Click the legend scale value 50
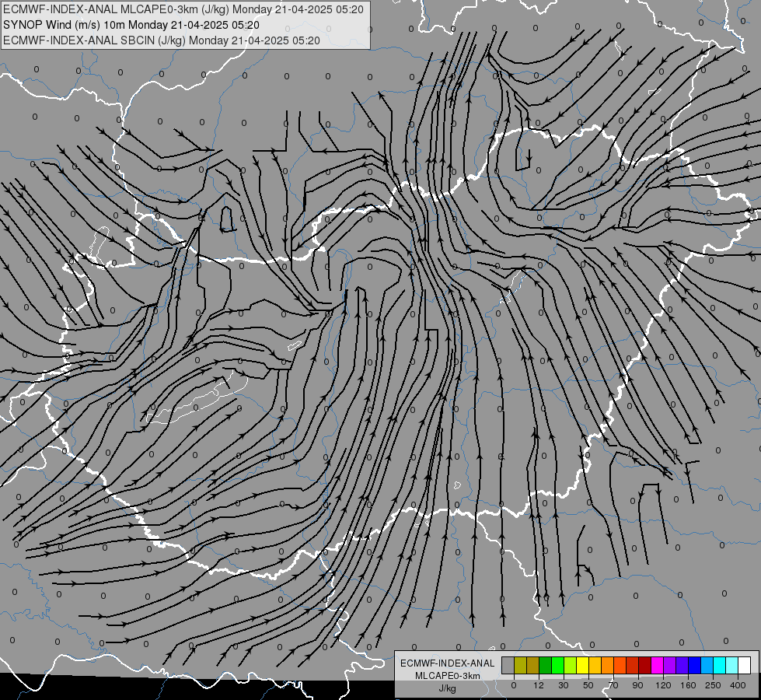 click(588, 685)
